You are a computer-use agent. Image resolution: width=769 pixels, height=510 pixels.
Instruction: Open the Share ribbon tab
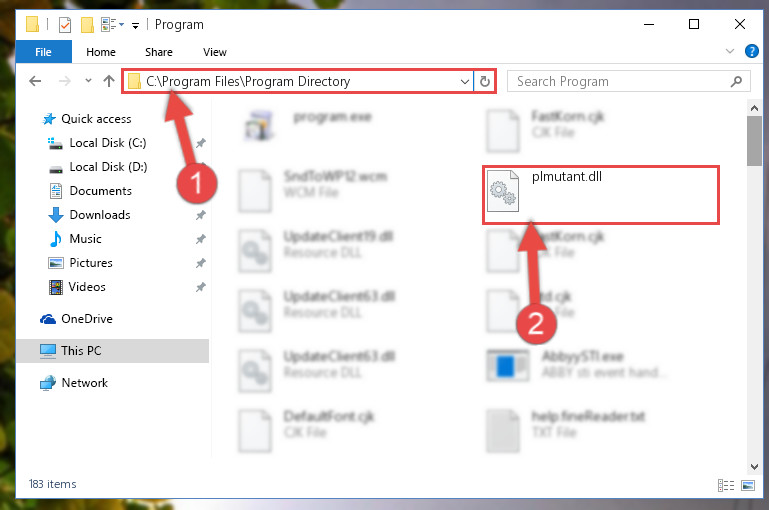click(x=158, y=52)
